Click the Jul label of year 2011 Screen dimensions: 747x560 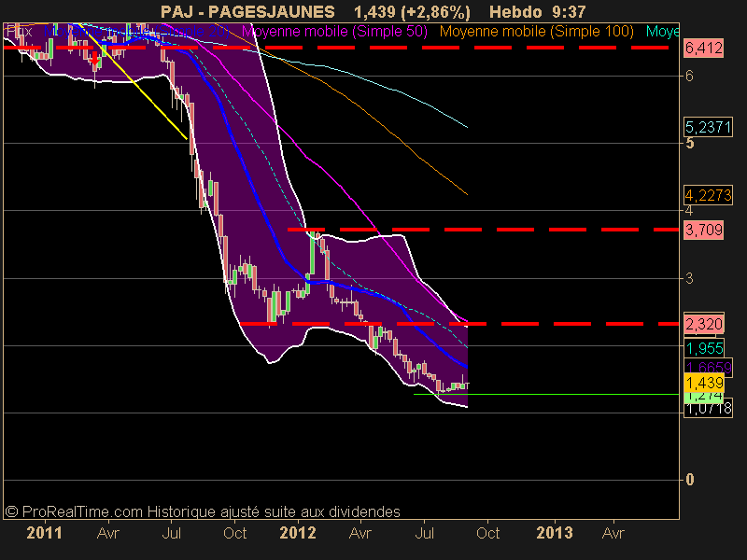172,533
